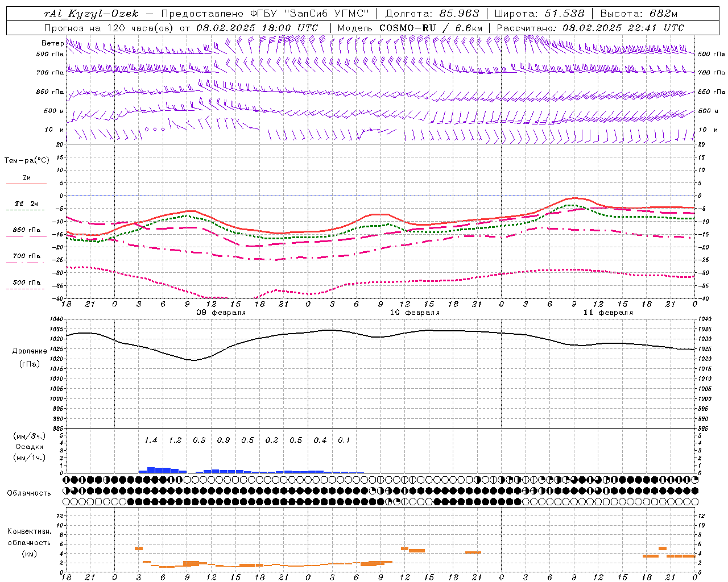Click the (гПа) unit label under Давление
728x582 pixels.
coord(30,364)
